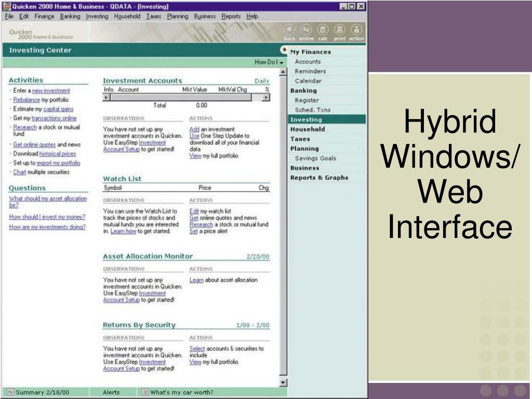Click Quicken app icon in title bar
This screenshot has height=399, width=532.
[x=6, y=6]
